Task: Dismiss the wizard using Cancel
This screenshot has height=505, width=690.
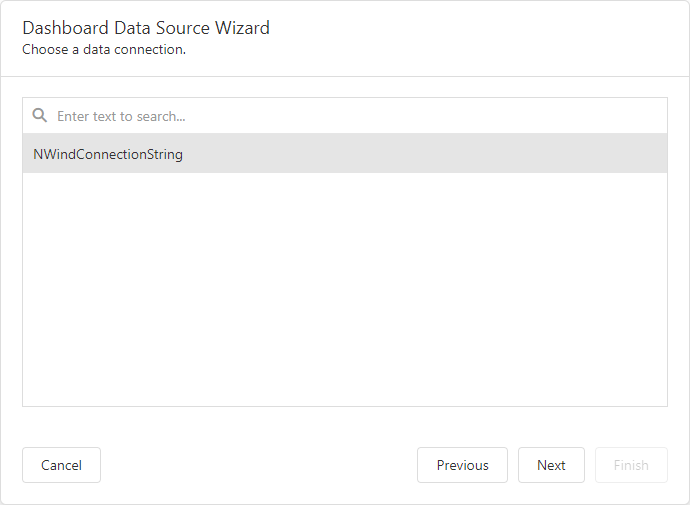Action: tap(62, 465)
